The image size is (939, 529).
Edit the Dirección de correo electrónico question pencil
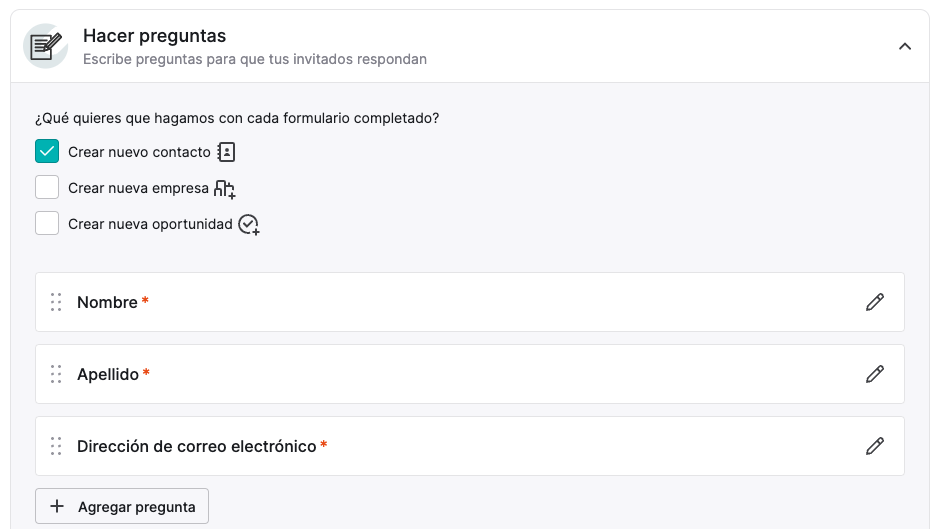875,446
